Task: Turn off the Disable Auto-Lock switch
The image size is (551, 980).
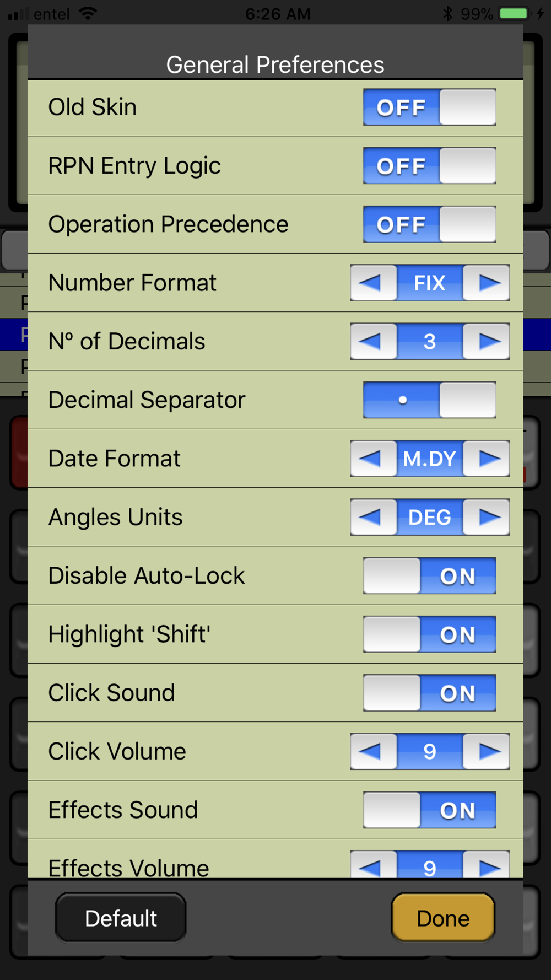Action: pyautogui.click(x=430, y=575)
